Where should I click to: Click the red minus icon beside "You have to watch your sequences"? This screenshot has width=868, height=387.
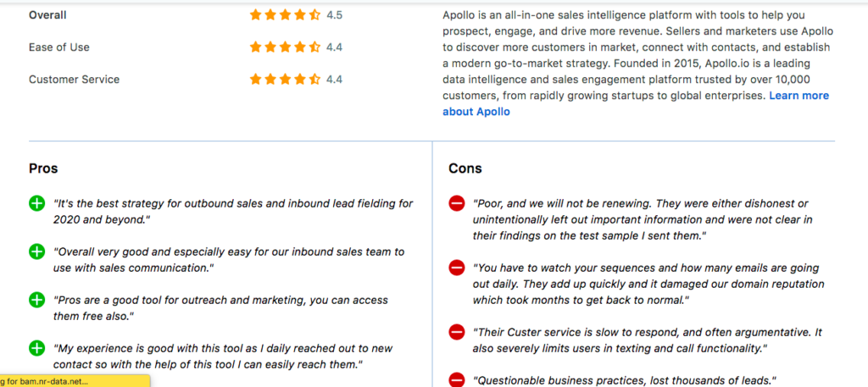[457, 268]
